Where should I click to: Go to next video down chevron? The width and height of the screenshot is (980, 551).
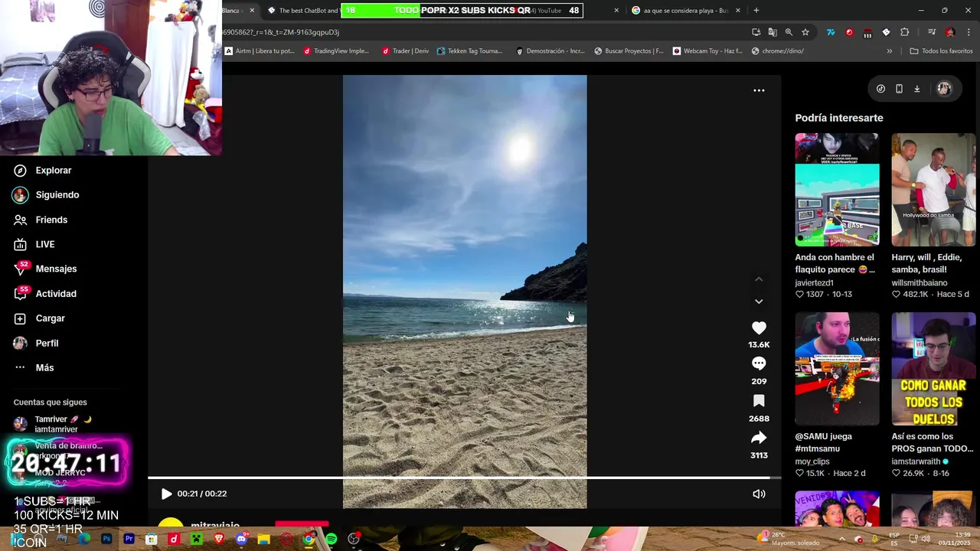759,302
